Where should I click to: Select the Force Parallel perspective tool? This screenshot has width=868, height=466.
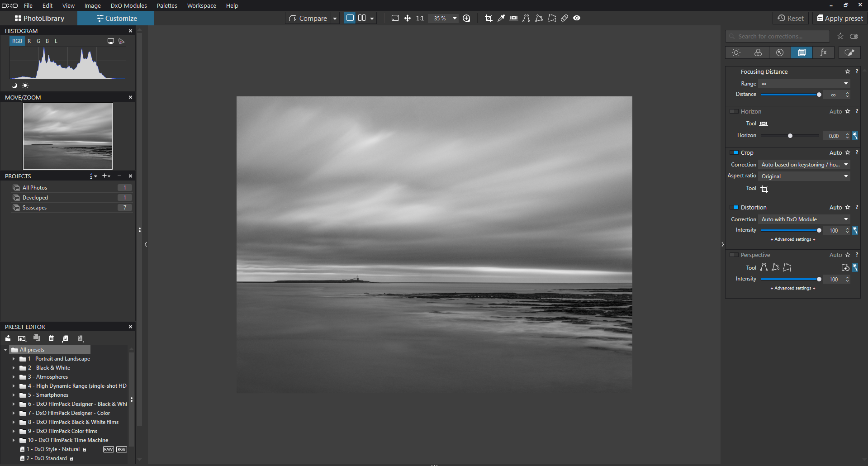pyautogui.click(x=764, y=267)
